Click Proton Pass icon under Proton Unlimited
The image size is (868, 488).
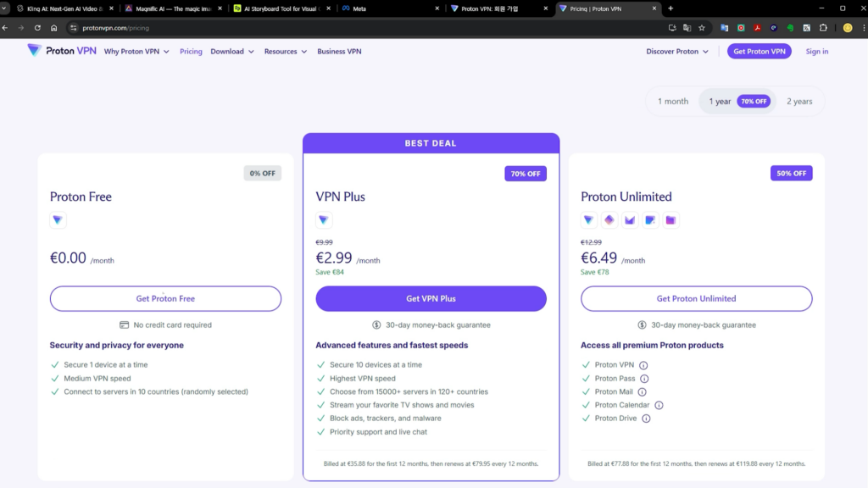pos(609,220)
